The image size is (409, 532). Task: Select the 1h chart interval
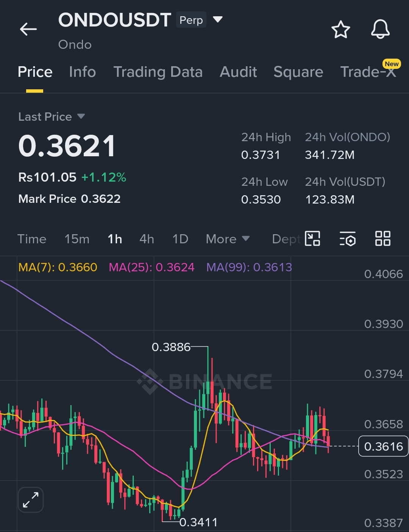115,239
